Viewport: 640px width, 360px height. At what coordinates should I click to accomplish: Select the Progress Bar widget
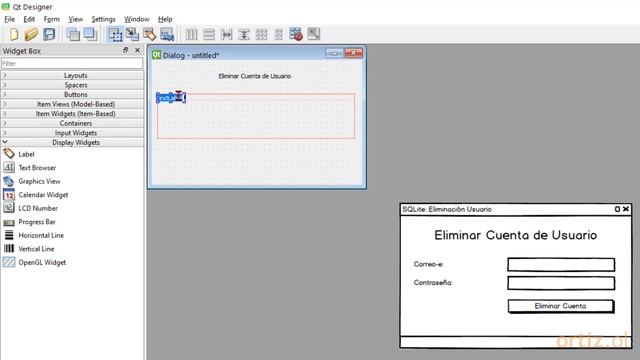point(37,222)
